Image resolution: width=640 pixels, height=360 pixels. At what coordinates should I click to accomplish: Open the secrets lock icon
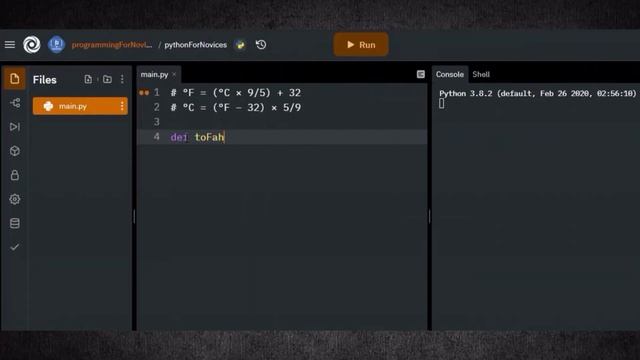click(15, 175)
